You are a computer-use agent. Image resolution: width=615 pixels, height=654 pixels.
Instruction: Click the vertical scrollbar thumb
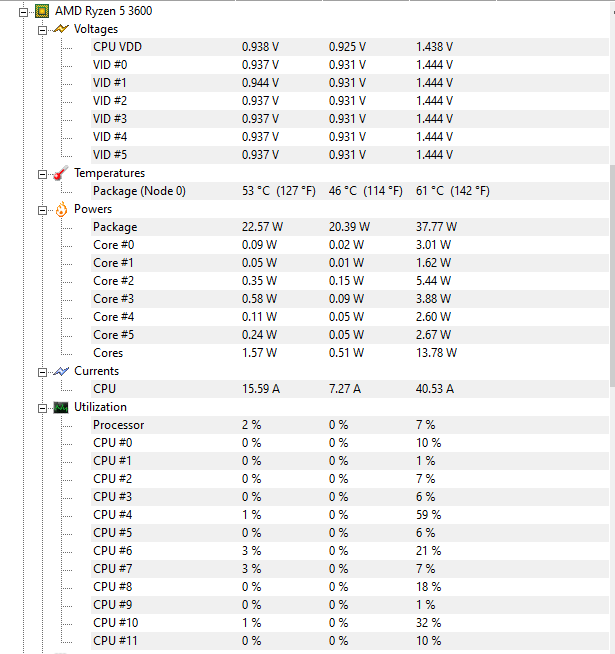point(612,275)
